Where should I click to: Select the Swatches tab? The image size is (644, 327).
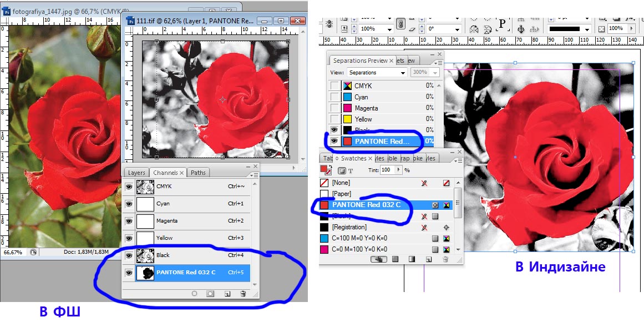pyautogui.click(x=354, y=158)
